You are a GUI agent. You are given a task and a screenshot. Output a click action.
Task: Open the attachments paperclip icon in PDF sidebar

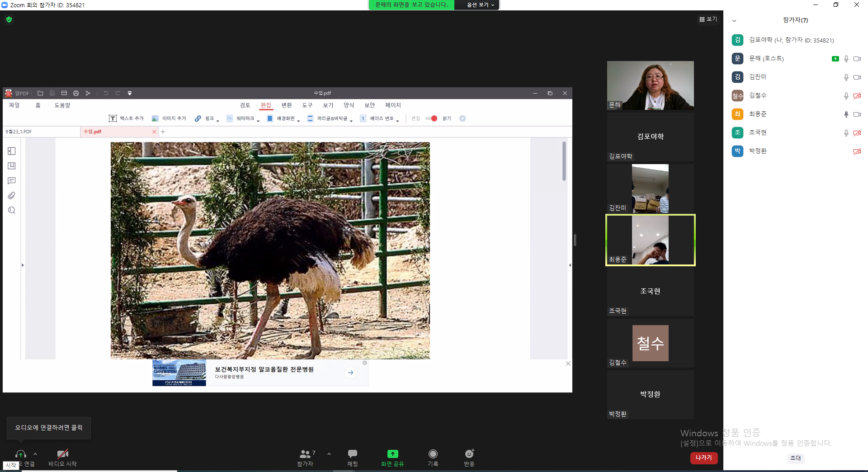click(x=12, y=196)
